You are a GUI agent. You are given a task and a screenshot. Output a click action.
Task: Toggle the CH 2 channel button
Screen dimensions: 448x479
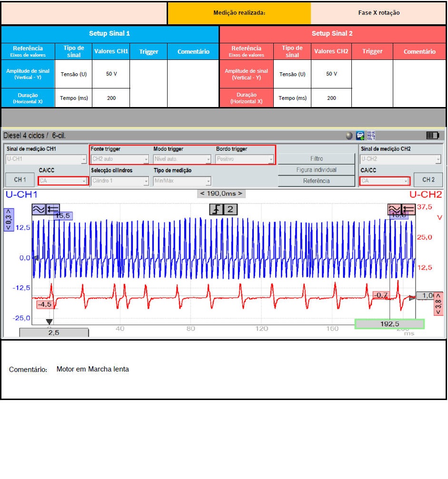tap(428, 180)
